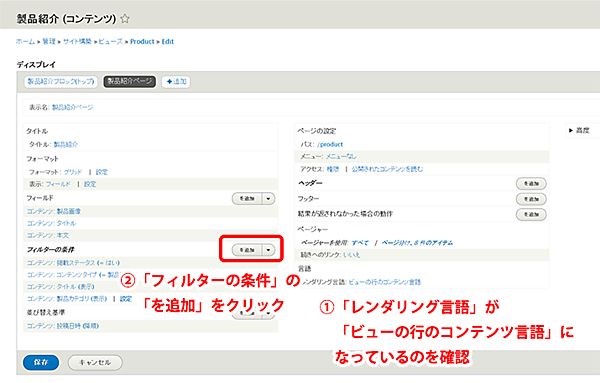Open field コンテンツ: 製品画像
This screenshot has width=600, height=383.
click(54, 211)
